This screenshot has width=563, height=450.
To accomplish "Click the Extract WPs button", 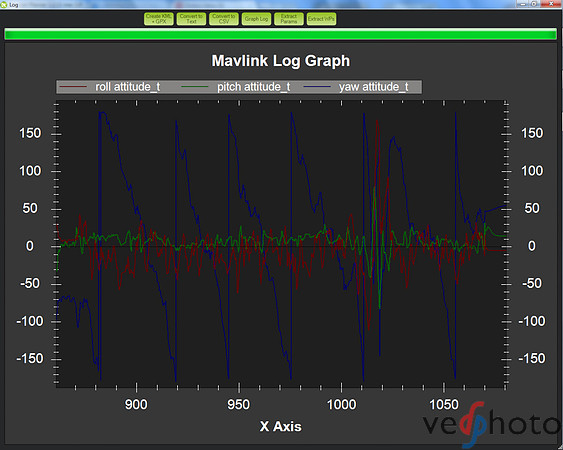I will click(x=321, y=19).
